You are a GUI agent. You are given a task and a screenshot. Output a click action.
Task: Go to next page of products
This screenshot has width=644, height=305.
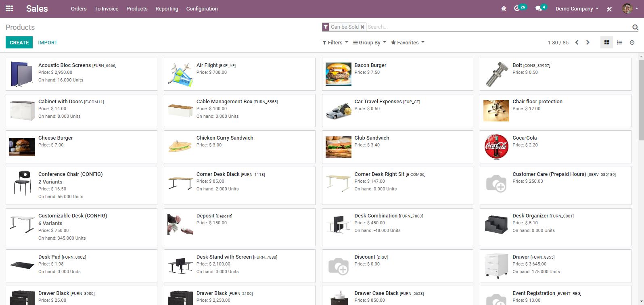[x=588, y=42]
